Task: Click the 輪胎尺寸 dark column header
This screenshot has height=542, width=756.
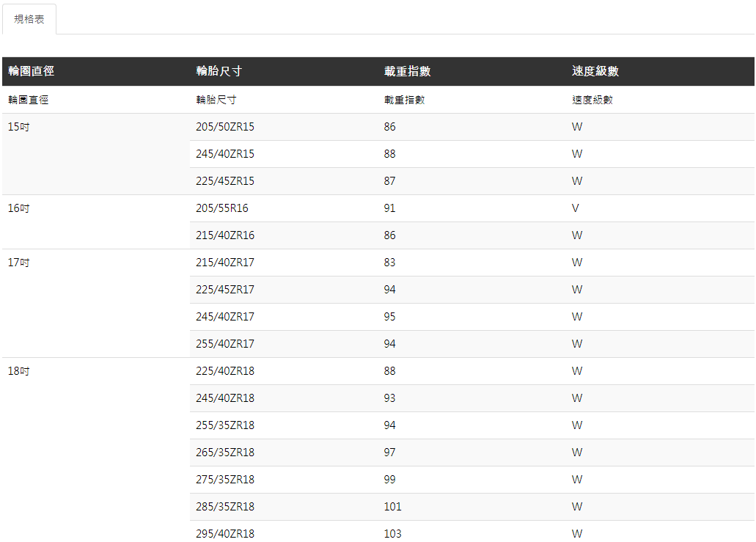Action: pos(219,71)
